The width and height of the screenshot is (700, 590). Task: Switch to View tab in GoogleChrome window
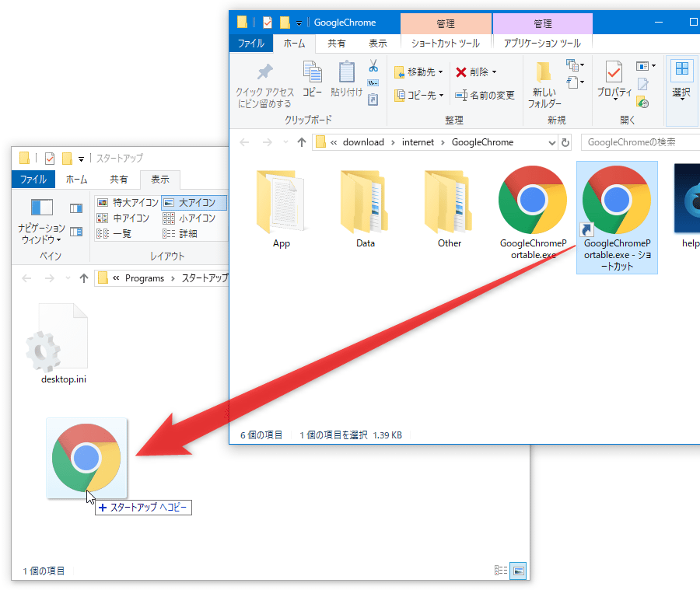(378, 44)
